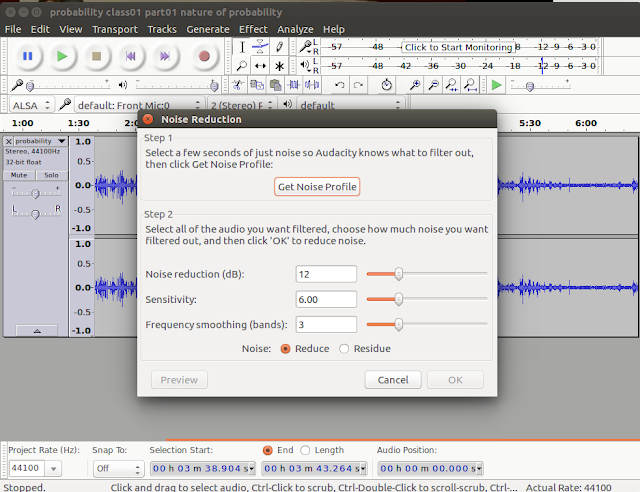The height and width of the screenshot is (492, 640).
Task: Open the Tracks menu
Action: [162, 29]
